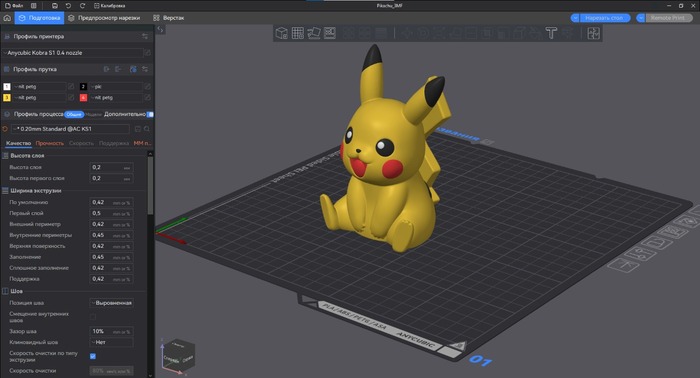
Task: Select the Поддержка settings tab
Action: [114, 143]
